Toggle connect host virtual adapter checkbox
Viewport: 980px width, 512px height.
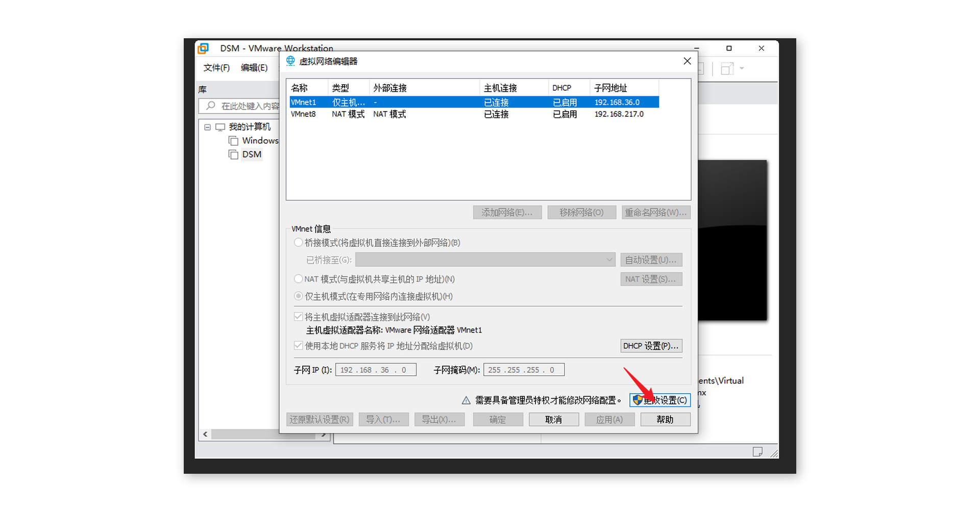click(299, 317)
